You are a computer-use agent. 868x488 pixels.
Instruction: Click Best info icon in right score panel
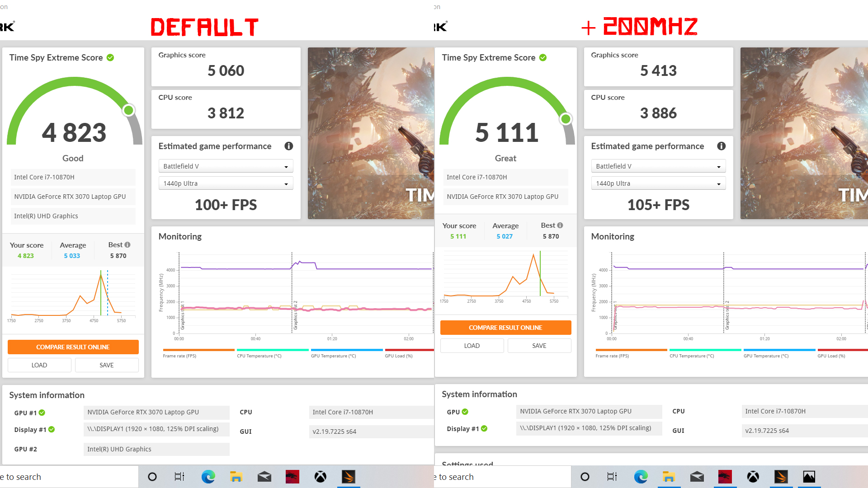pyautogui.click(x=560, y=225)
